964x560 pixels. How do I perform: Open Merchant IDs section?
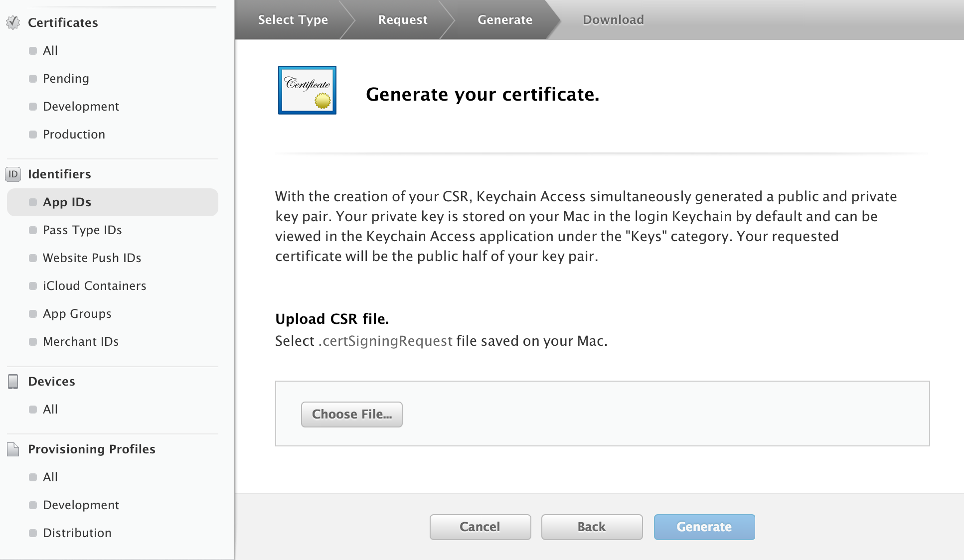tap(81, 341)
